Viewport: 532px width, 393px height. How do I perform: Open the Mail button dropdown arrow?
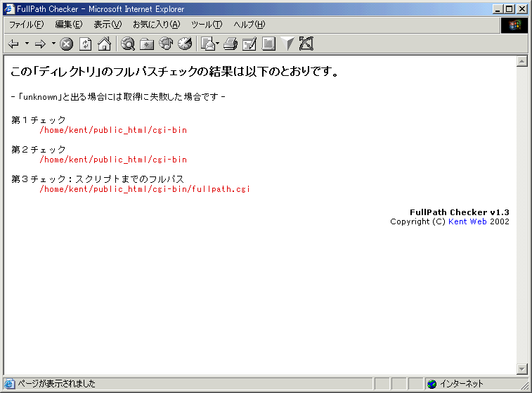point(218,44)
